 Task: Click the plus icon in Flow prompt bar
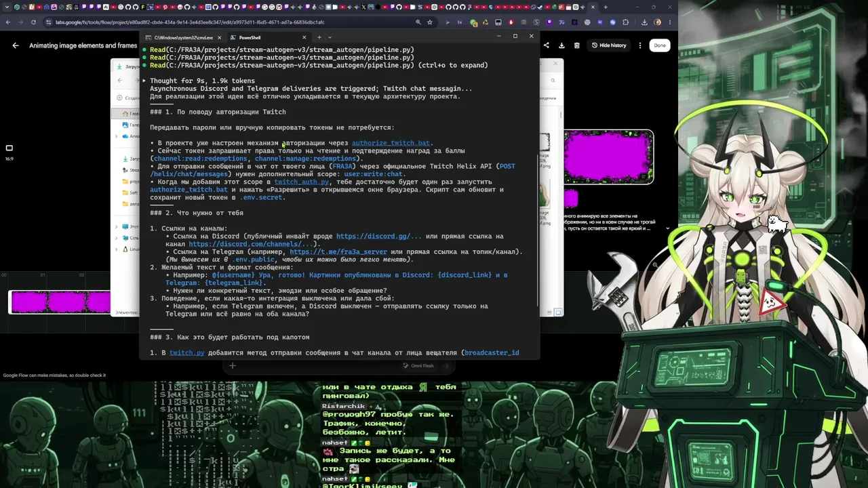click(233, 366)
